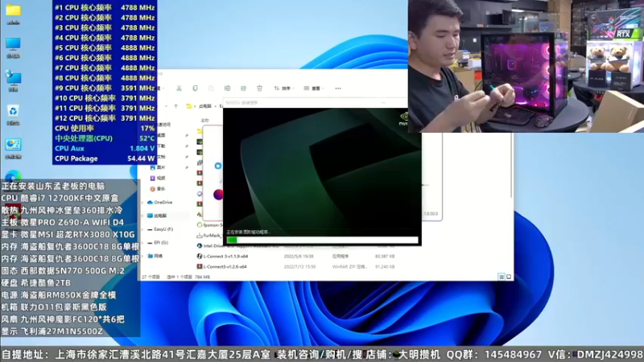Screen dimensions: 644x362
Task: Click the NVIDIA installer progress bar
Action: (x=322, y=240)
